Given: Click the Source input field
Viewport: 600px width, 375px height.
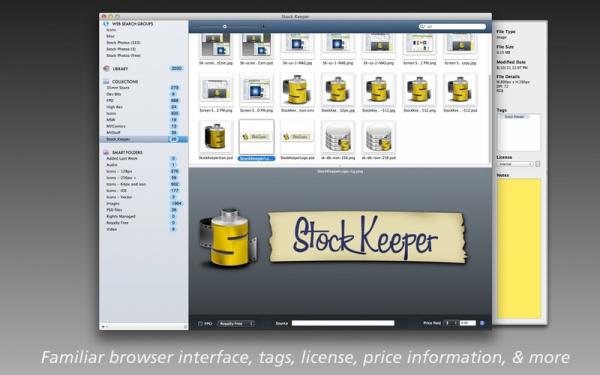Looking at the screenshot, I should click(x=343, y=323).
